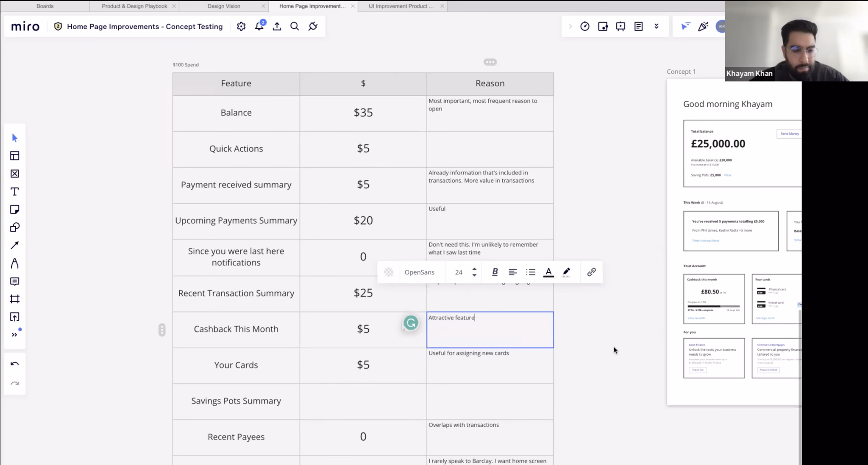Switch to the Boards tab
868x465 pixels.
45,6
